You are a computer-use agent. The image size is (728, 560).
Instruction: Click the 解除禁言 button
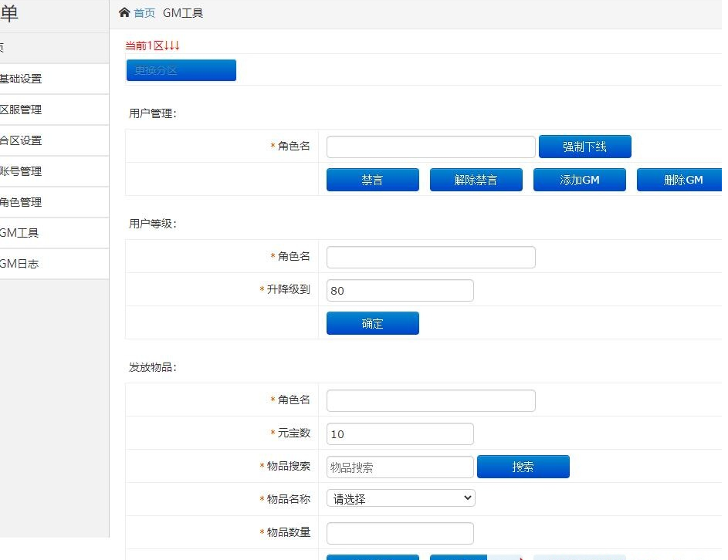coord(476,180)
